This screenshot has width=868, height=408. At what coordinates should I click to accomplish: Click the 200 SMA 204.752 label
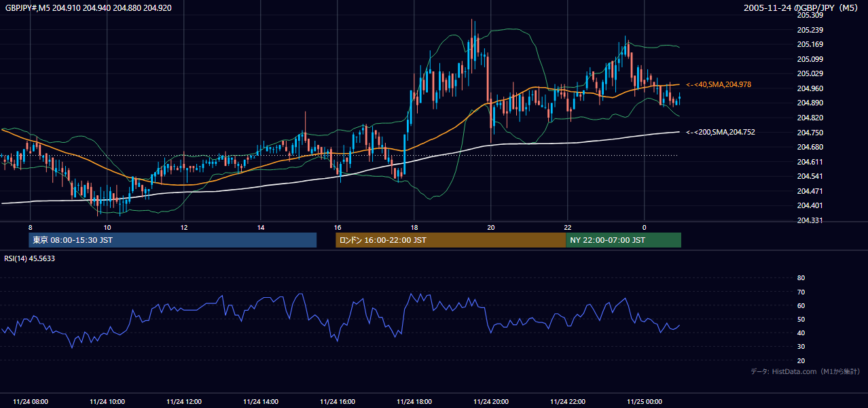point(720,132)
